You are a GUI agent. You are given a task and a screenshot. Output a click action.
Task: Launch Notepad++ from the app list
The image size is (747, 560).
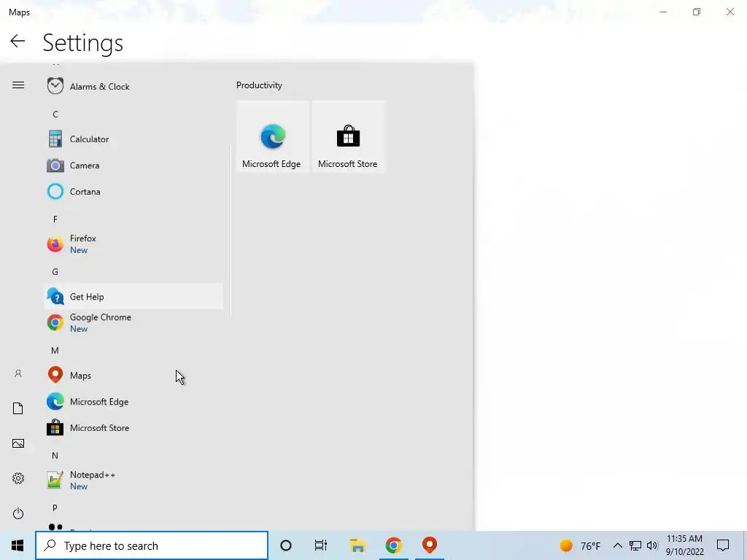[x=133, y=480]
